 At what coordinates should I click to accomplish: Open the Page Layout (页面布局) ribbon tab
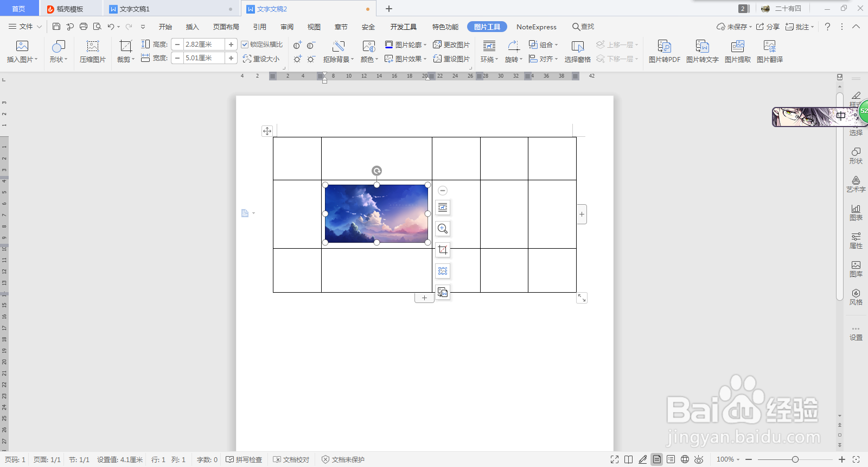coord(226,27)
